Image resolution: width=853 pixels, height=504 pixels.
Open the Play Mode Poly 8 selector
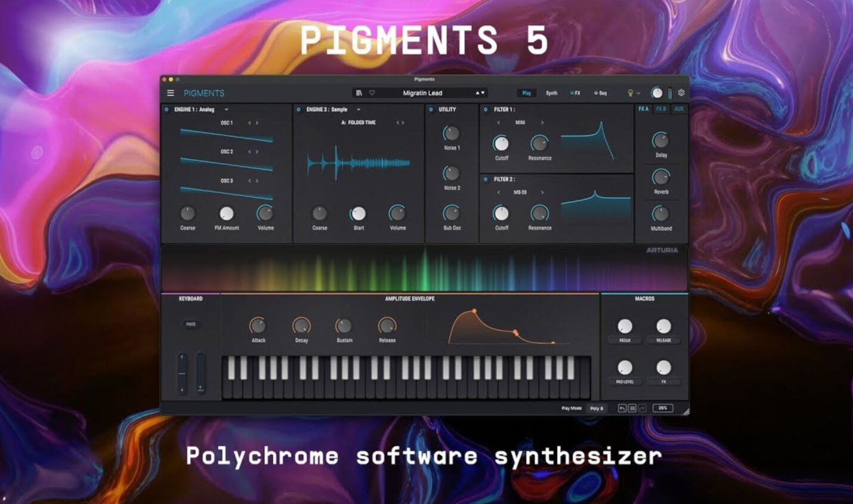(597, 408)
